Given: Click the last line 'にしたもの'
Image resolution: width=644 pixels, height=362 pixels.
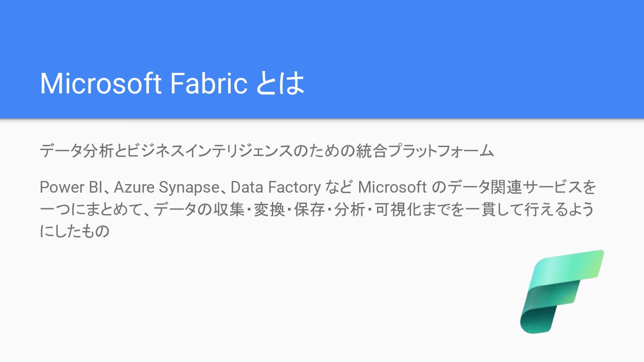Looking at the screenshot, I should [x=75, y=232].
